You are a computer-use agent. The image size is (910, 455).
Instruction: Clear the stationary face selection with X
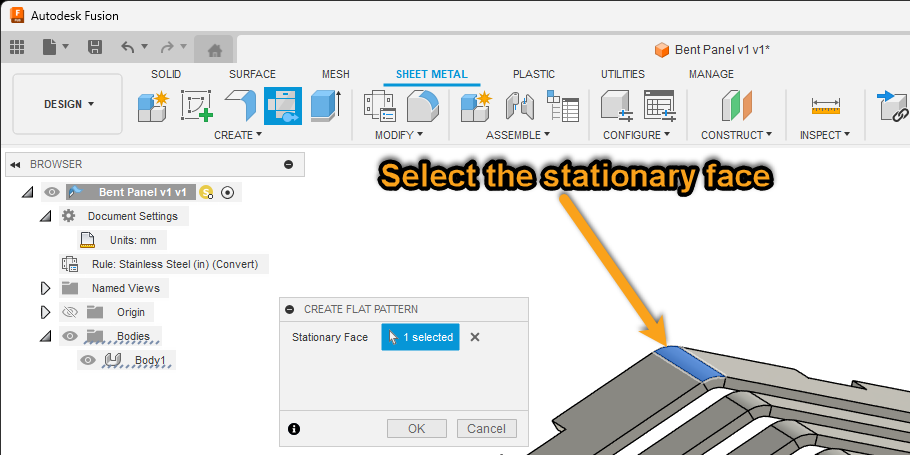coord(475,337)
